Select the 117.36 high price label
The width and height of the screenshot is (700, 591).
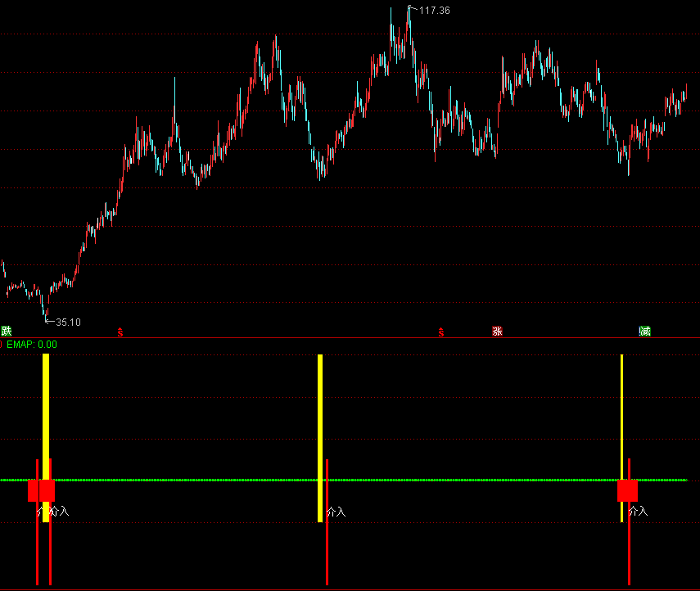click(435, 11)
